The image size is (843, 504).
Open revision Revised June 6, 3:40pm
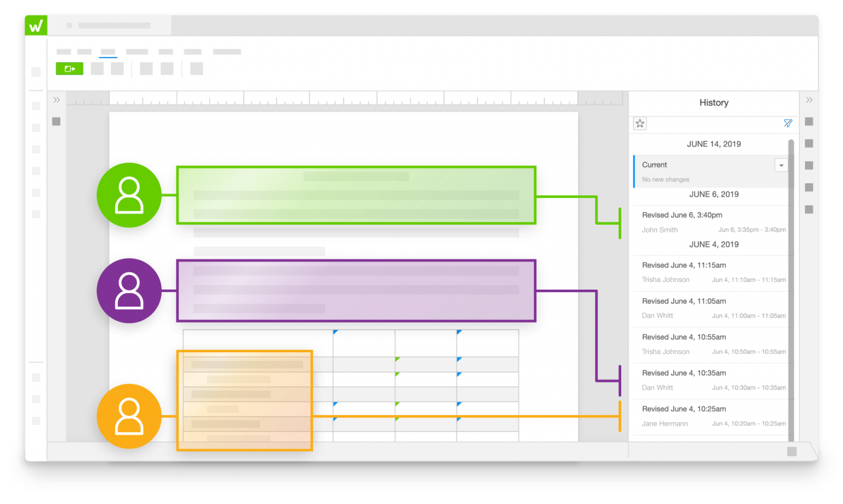711,222
